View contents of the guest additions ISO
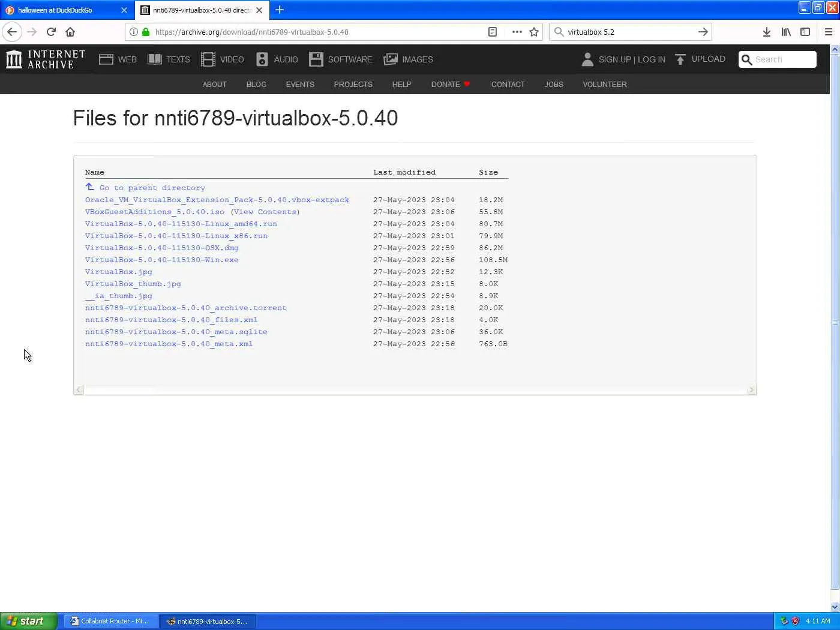 (265, 212)
